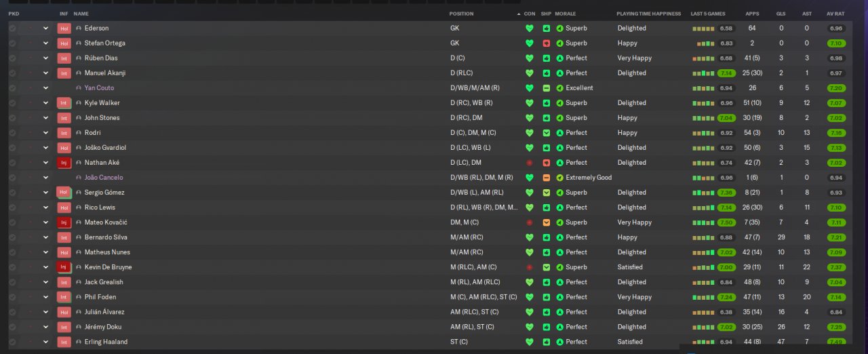Open the dropdown chevron for Jérémy Doku
The width and height of the screenshot is (868, 354).
46,327
